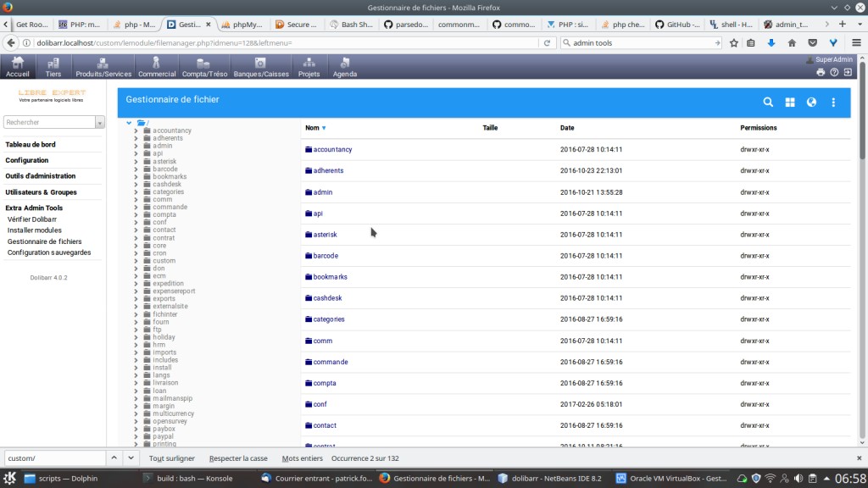Expand the admin tree folder
The height and width of the screenshot is (488, 868).
pyautogui.click(x=136, y=146)
